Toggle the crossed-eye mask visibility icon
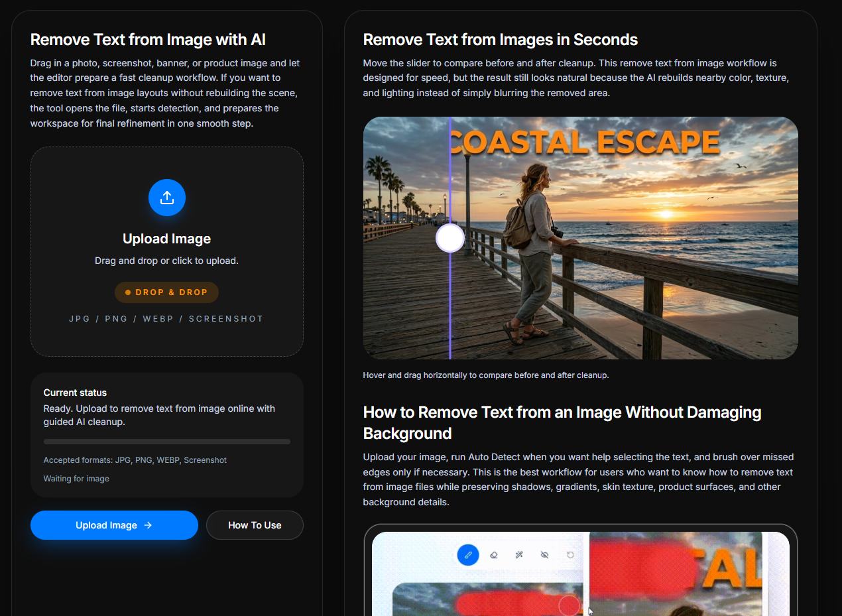Viewport: 842px width, 616px height. (544, 554)
